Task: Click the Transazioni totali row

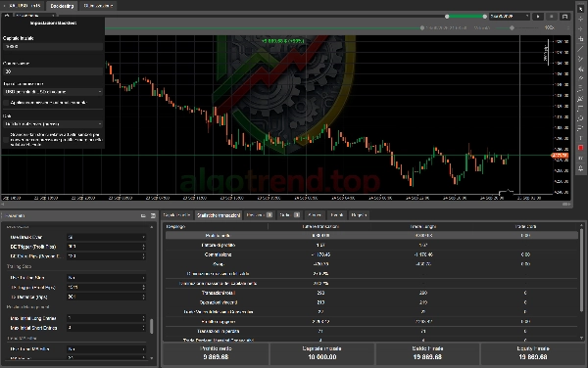Action: 371,293
